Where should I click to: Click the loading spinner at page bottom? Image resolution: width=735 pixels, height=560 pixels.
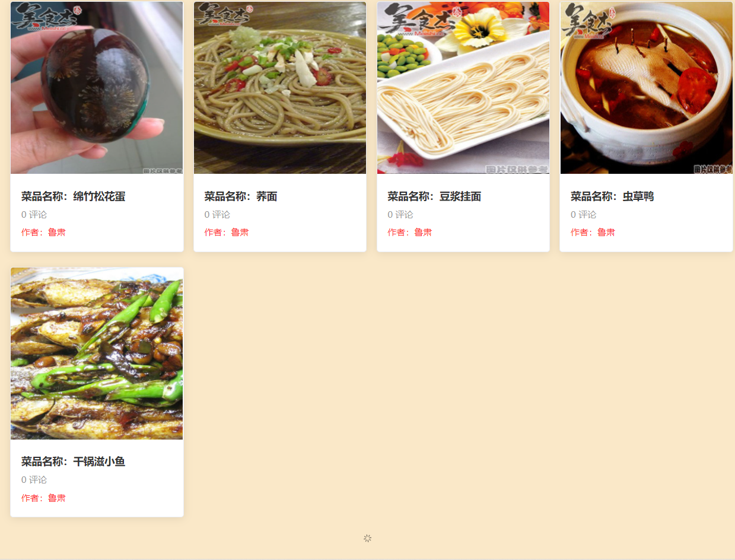367,538
